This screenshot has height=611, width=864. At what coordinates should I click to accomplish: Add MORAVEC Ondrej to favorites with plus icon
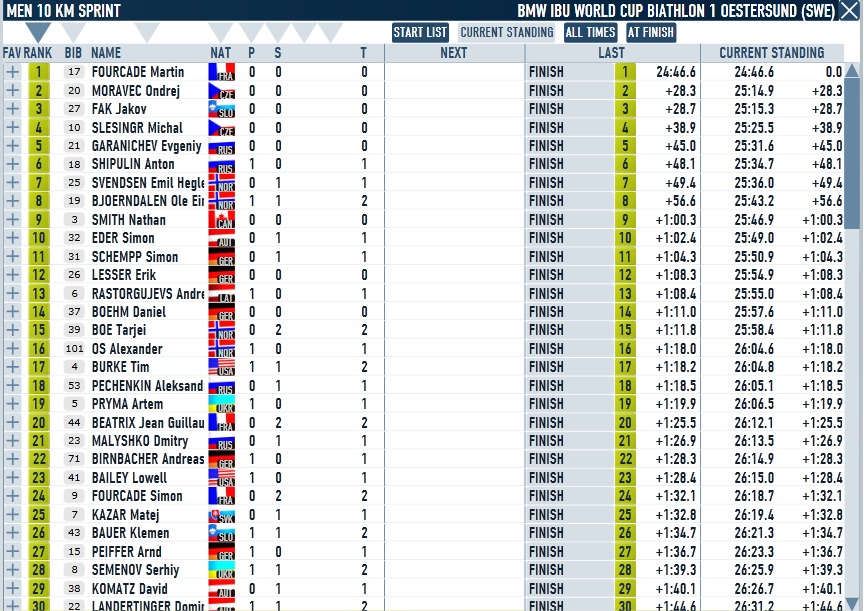12,90
